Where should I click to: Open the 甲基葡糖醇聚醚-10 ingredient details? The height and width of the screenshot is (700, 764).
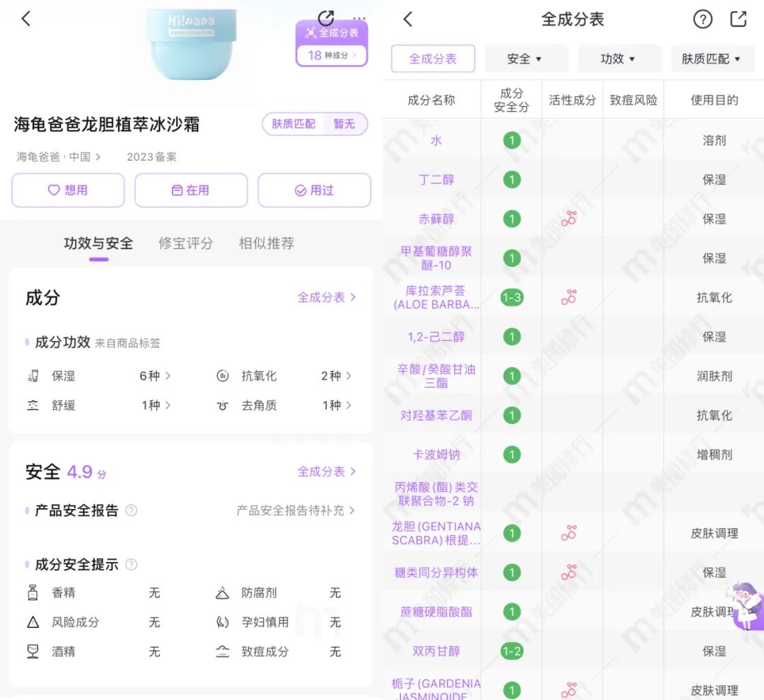(x=436, y=258)
